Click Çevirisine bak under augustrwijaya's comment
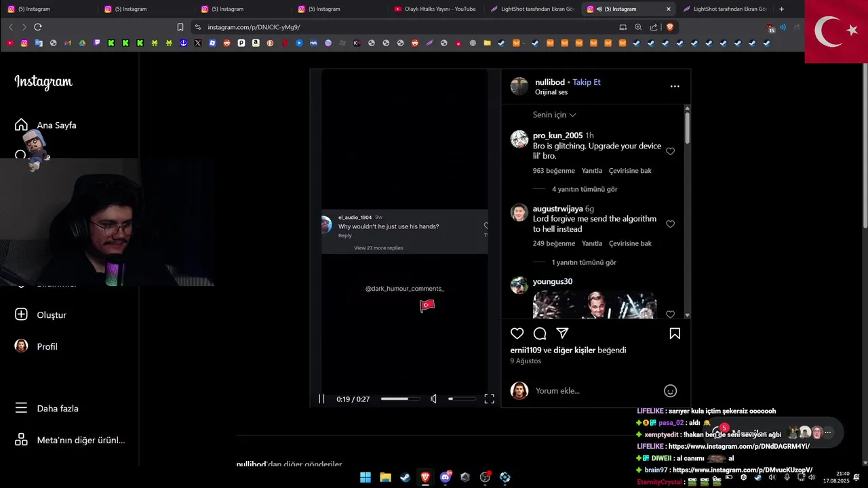The height and width of the screenshot is (488, 868). 630,243
